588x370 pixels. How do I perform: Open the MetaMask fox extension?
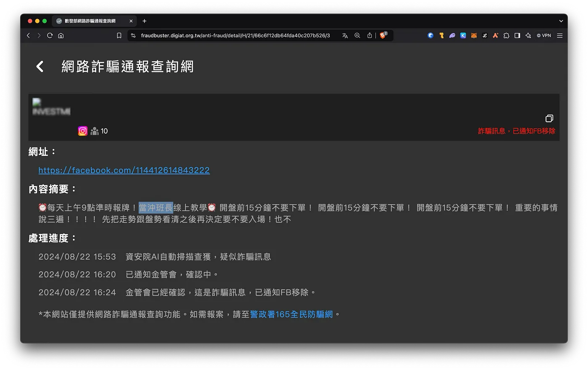click(x=474, y=36)
